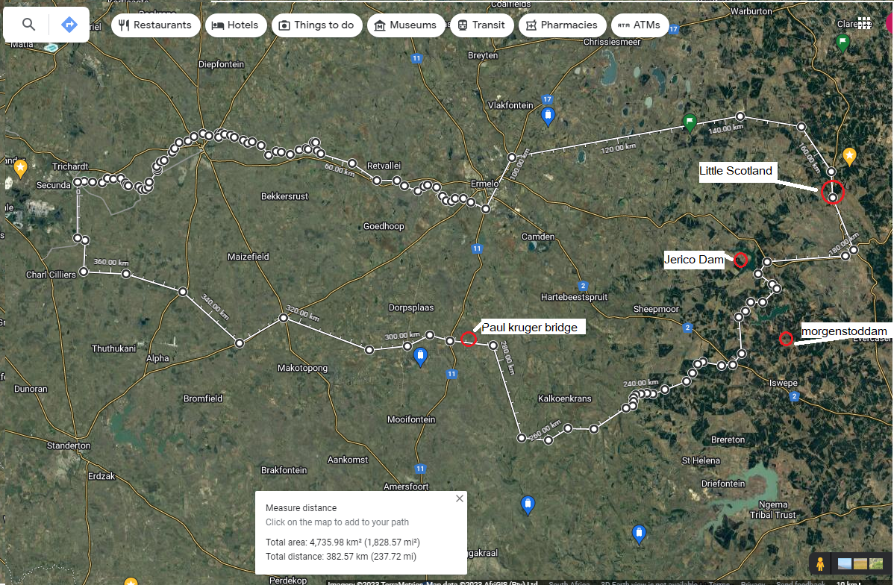Click the partly hidden magenta account avatar

point(890,24)
